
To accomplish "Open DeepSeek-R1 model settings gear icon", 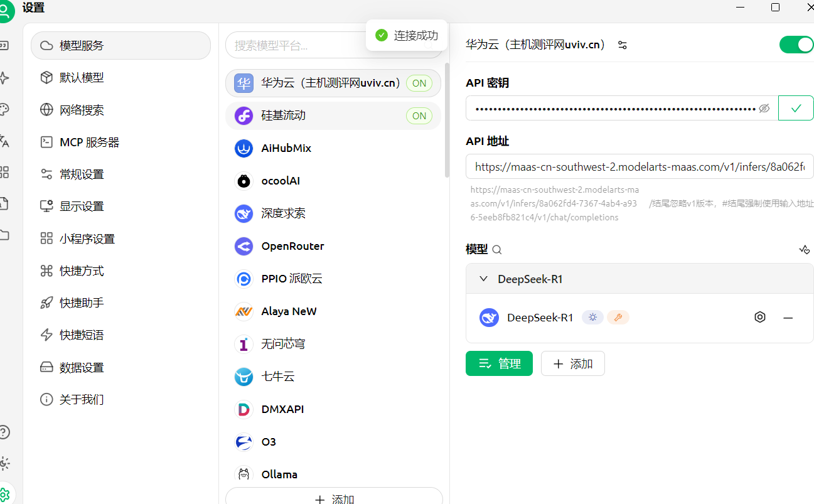I will [x=759, y=318].
